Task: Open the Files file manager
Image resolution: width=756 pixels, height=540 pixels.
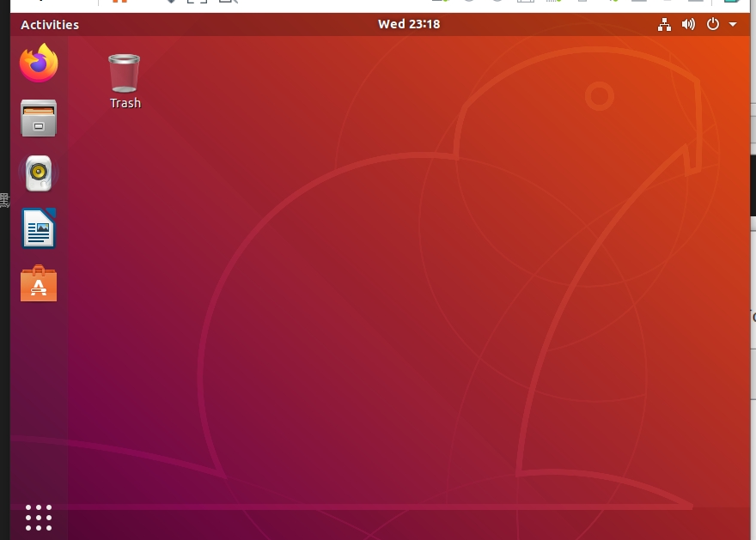Action: tap(39, 118)
